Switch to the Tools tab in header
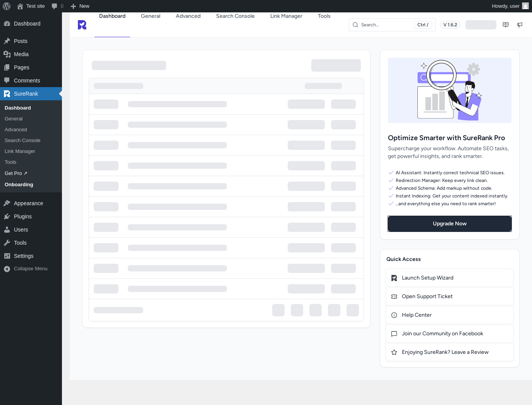 tap(324, 16)
